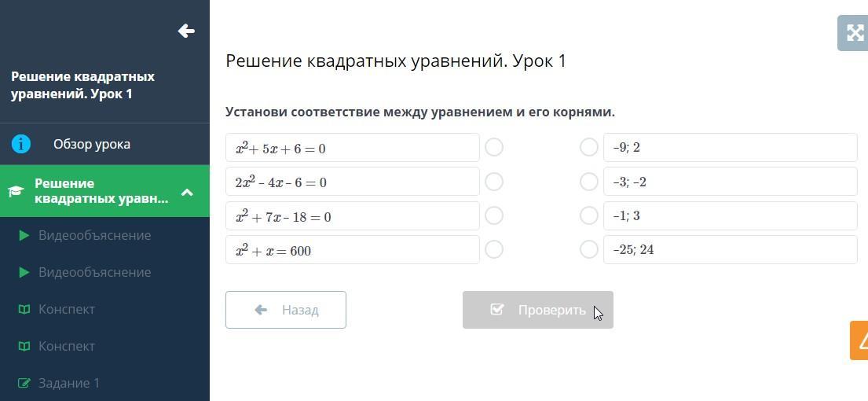Click the graduation cap icon in green section
868x401 pixels.
(x=16, y=191)
